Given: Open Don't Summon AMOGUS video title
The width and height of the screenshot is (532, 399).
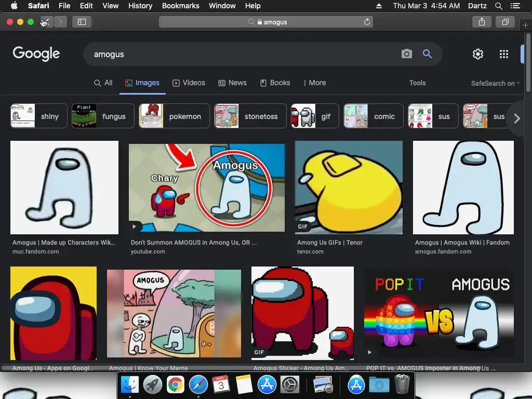Looking at the screenshot, I should point(194,243).
